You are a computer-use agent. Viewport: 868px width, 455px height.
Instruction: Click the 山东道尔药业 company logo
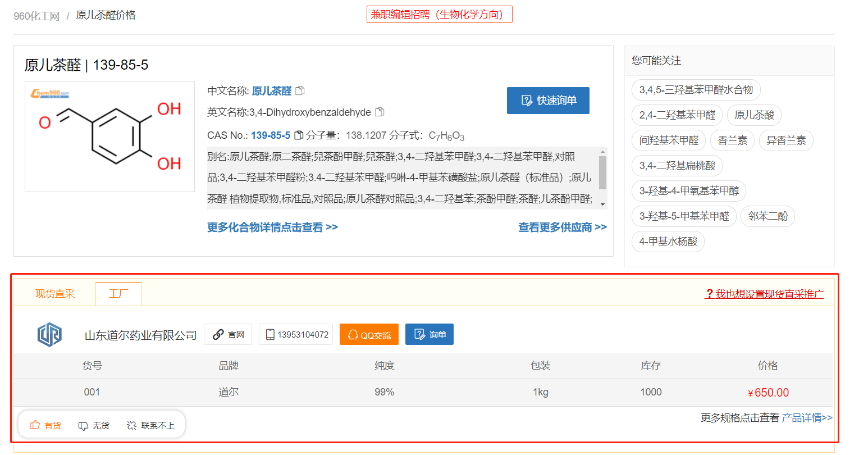pos(49,335)
